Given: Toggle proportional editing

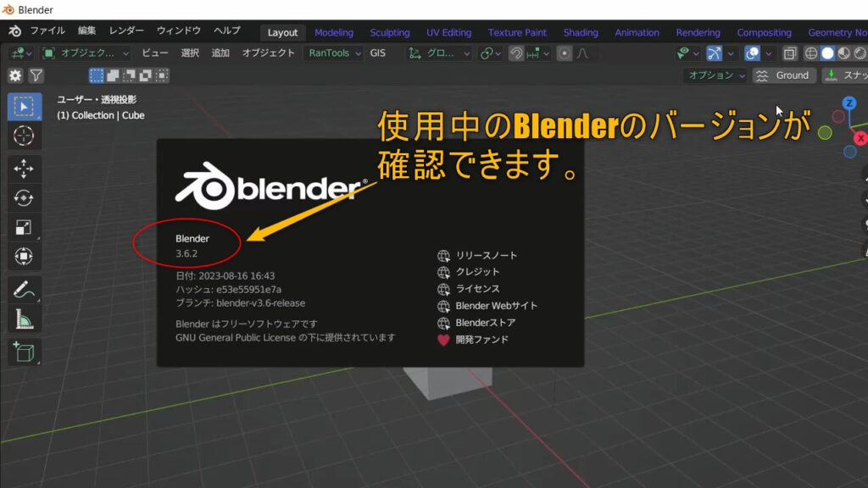Looking at the screenshot, I should click(564, 53).
